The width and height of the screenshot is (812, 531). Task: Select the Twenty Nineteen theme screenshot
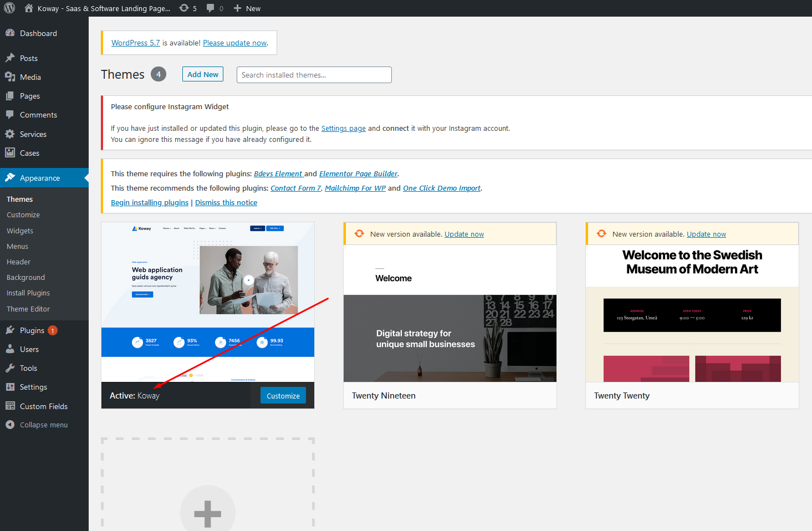coord(450,313)
